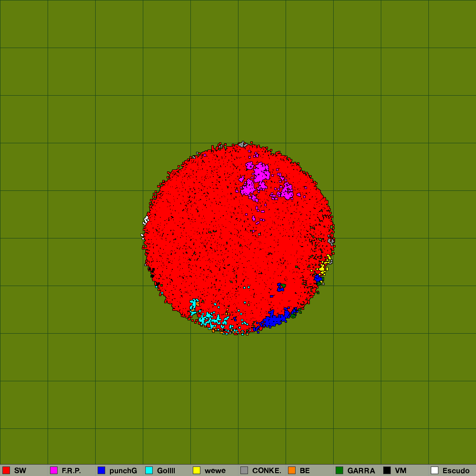This screenshot has width=476, height=476.
Task: Click the large magenta territory cluster
Action: point(261,173)
